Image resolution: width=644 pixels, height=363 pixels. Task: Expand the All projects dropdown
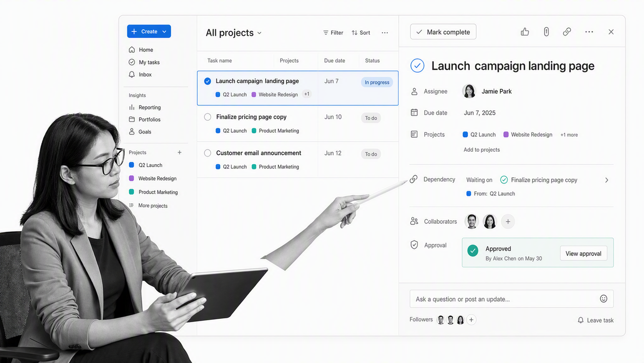[259, 33]
